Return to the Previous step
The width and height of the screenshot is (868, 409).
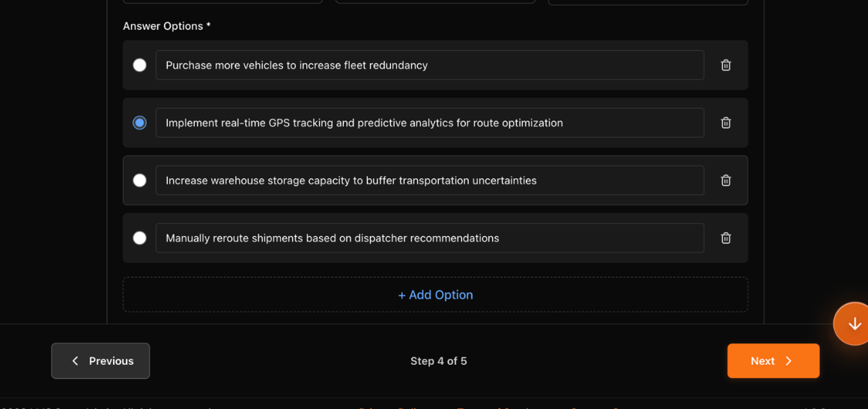click(x=100, y=361)
